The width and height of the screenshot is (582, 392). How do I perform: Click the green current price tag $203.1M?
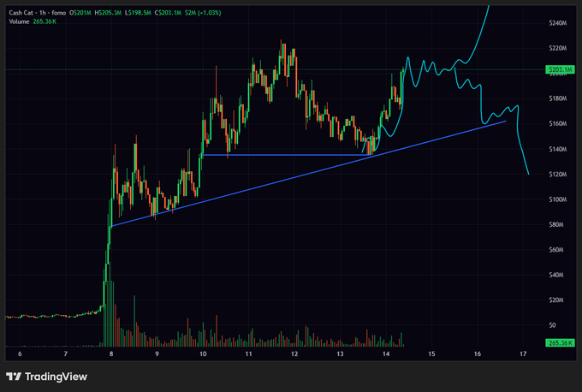point(560,69)
